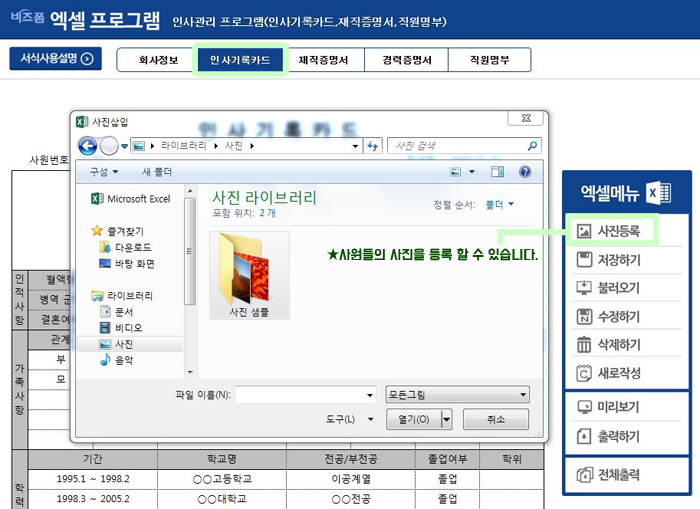Change sort order via 폴더 dropdown

pos(500,204)
